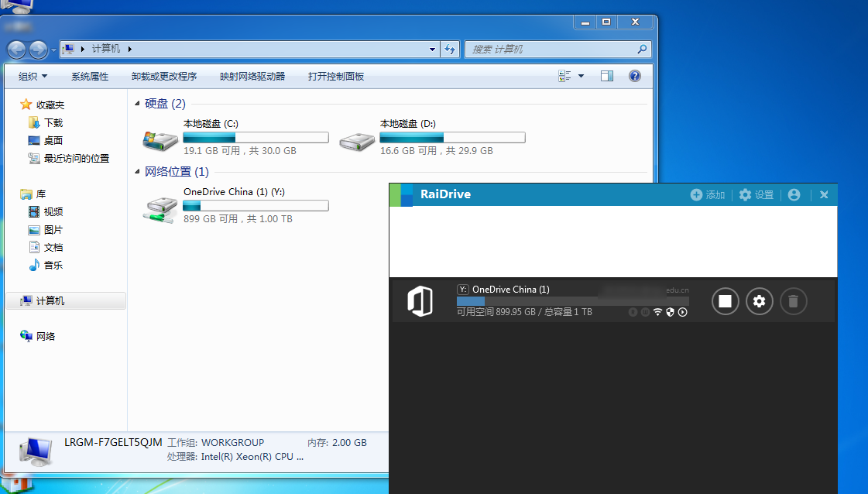Image resolution: width=868 pixels, height=494 pixels.
Task: Click the wifi status icon in RaiDrive
Action: (657, 312)
